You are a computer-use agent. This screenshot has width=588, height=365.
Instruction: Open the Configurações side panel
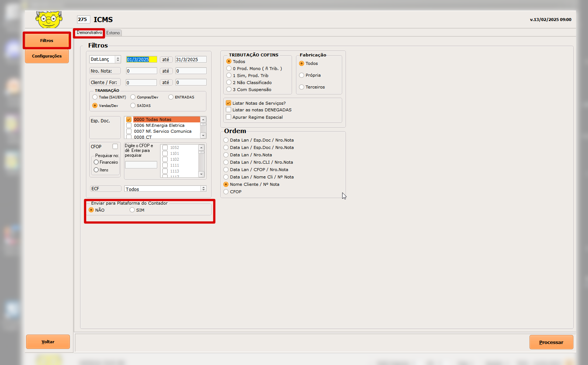(x=47, y=56)
